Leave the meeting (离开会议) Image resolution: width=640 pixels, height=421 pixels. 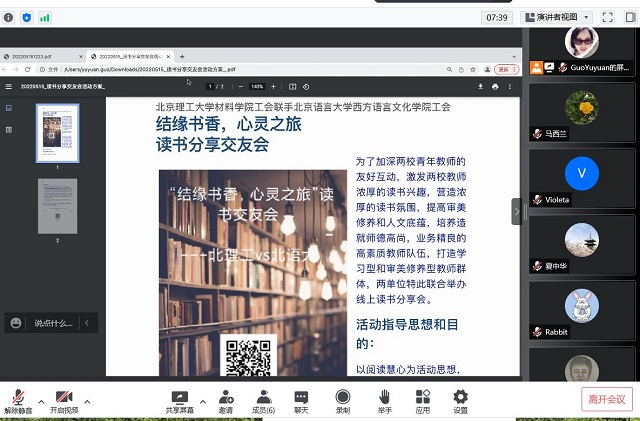(x=607, y=399)
